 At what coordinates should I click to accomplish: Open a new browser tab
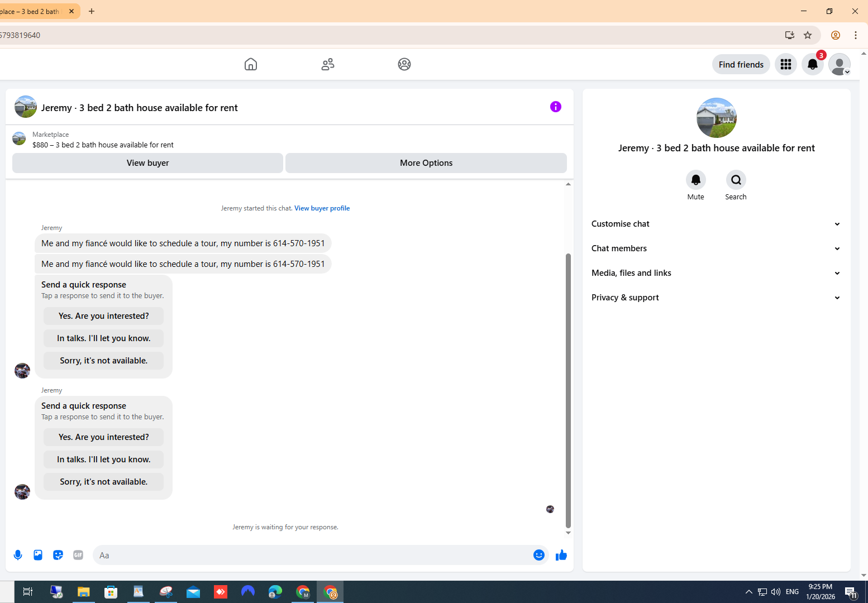[x=92, y=11]
